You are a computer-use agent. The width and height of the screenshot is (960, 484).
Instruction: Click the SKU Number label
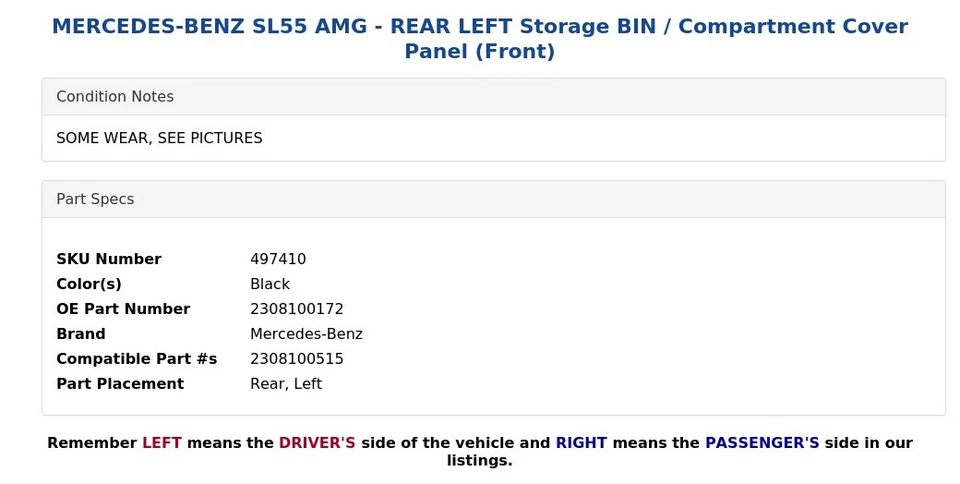108,259
